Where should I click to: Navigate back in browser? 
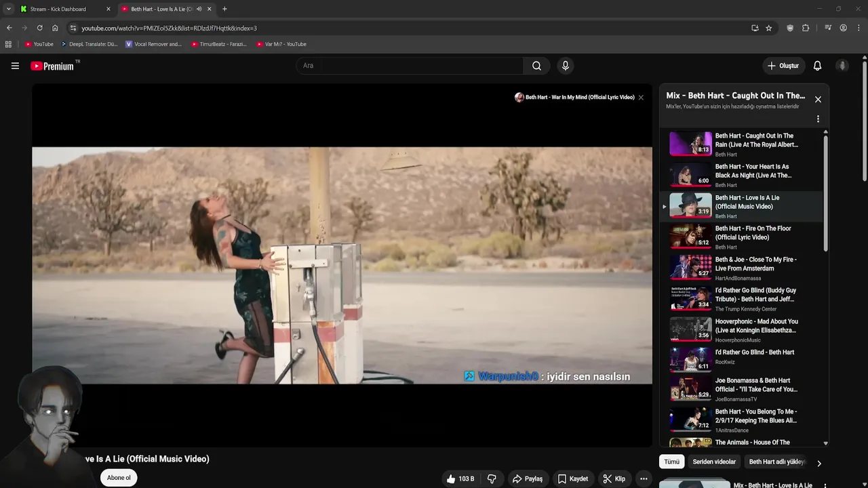[x=9, y=28]
